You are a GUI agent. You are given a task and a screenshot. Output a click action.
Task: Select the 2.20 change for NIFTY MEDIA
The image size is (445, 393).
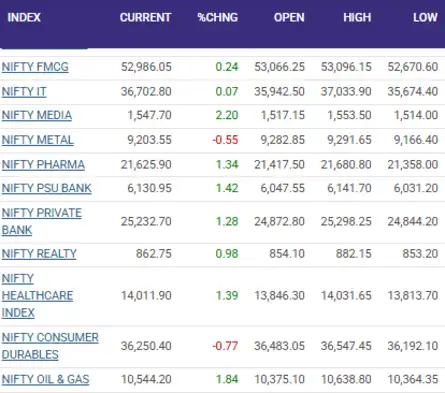coord(227,115)
